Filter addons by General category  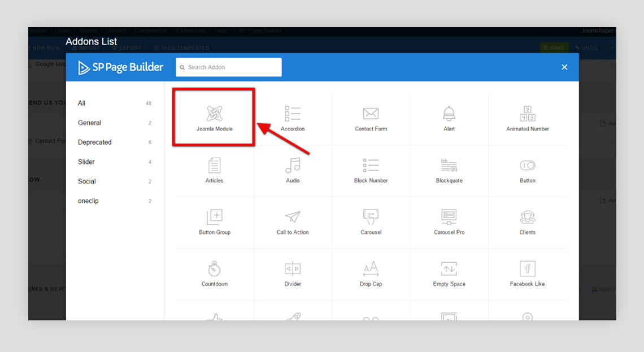coord(89,123)
